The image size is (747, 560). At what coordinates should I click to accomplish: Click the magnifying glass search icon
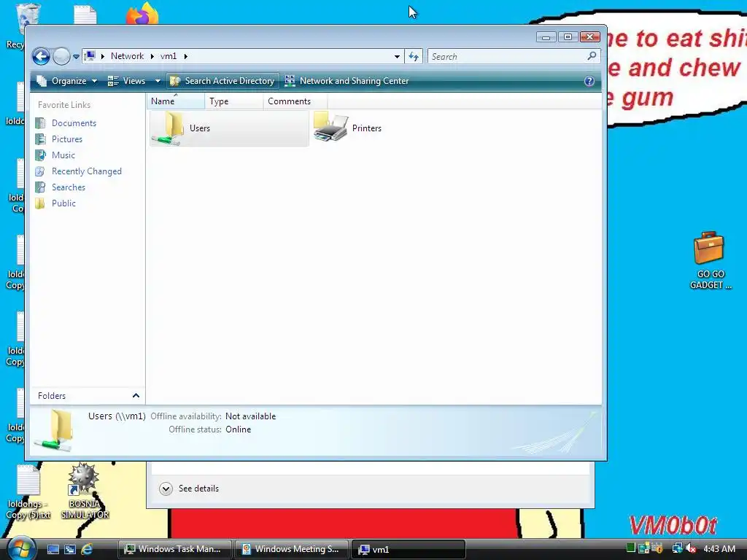592,56
